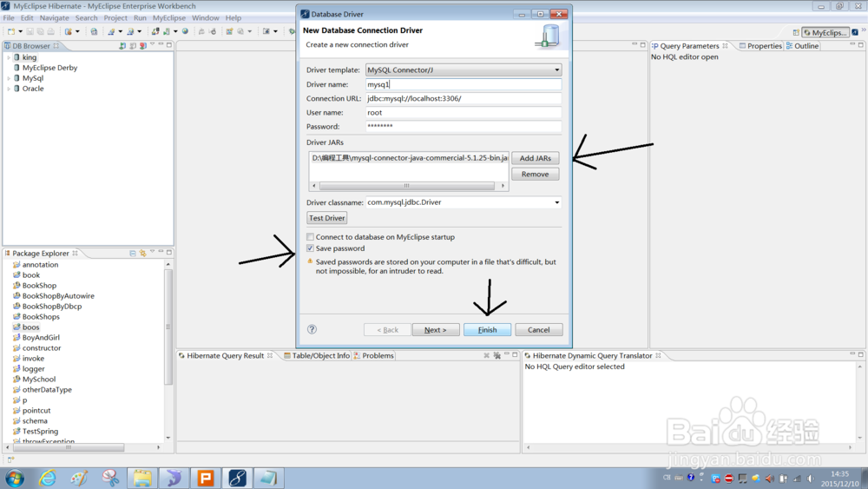868x489 pixels.
Task: Close the Query Parameters view tab
Action: point(725,46)
